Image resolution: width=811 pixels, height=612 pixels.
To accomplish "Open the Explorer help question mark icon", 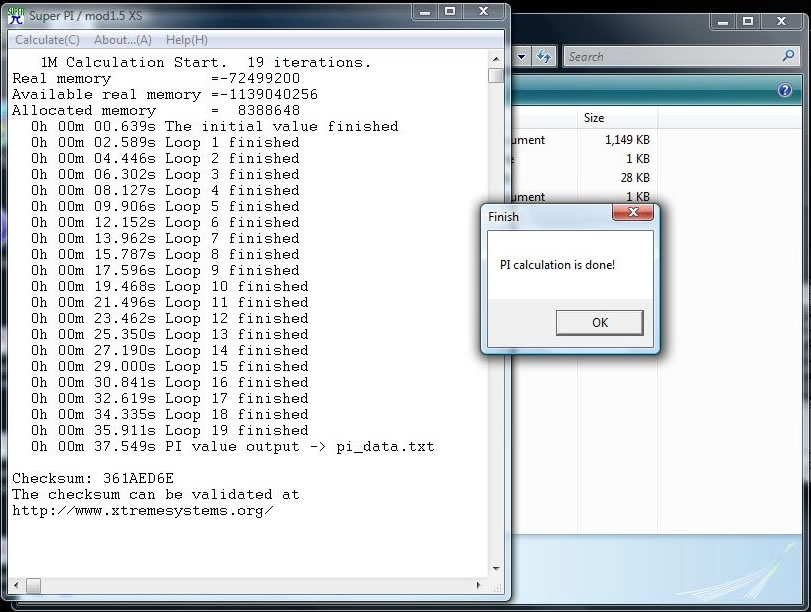I will (785, 91).
